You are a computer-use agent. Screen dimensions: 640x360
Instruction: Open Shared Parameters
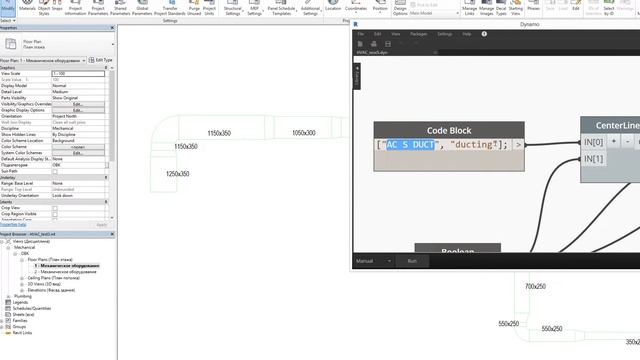120,7
